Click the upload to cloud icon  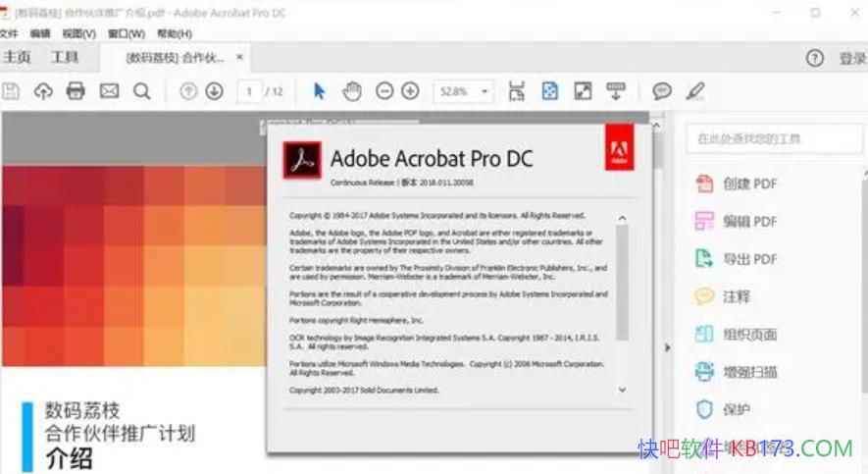[43, 91]
